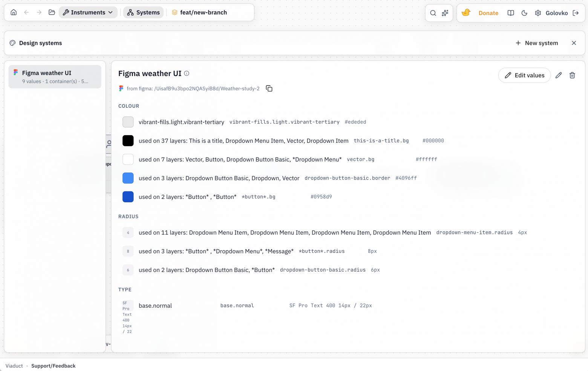588x371 pixels.
Task: Click the #ffffff hex value
Action: click(426, 159)
